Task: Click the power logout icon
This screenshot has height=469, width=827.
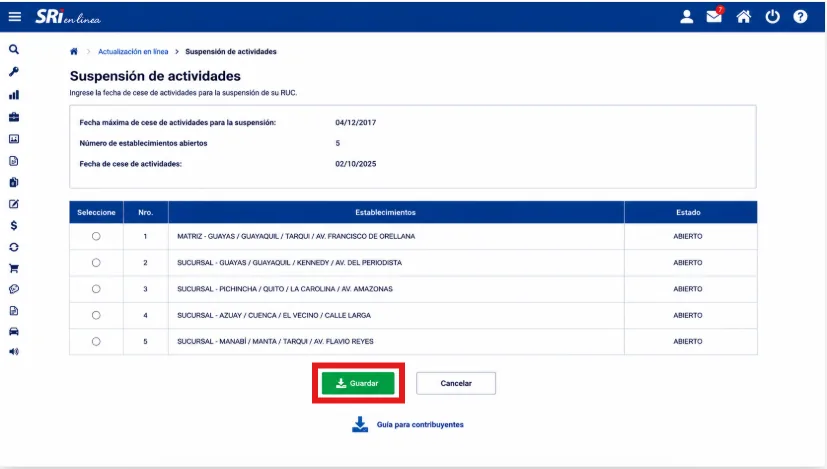Action: click(772, 17)
